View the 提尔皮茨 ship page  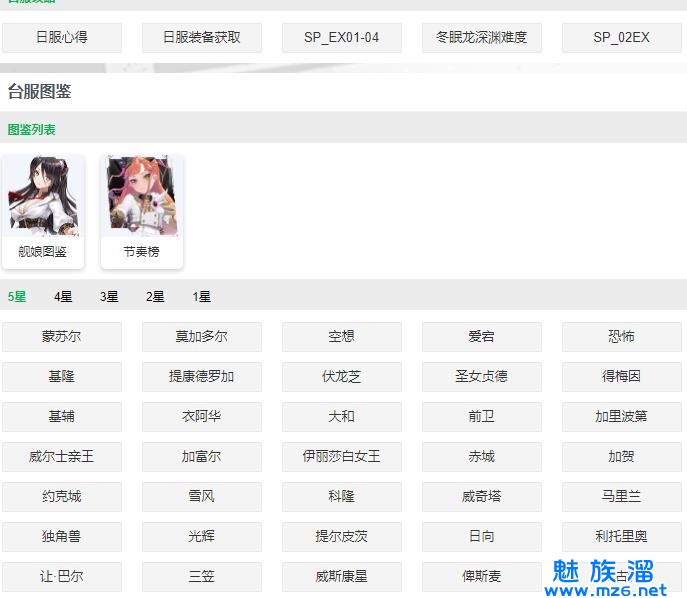click(x=342, y=537)
